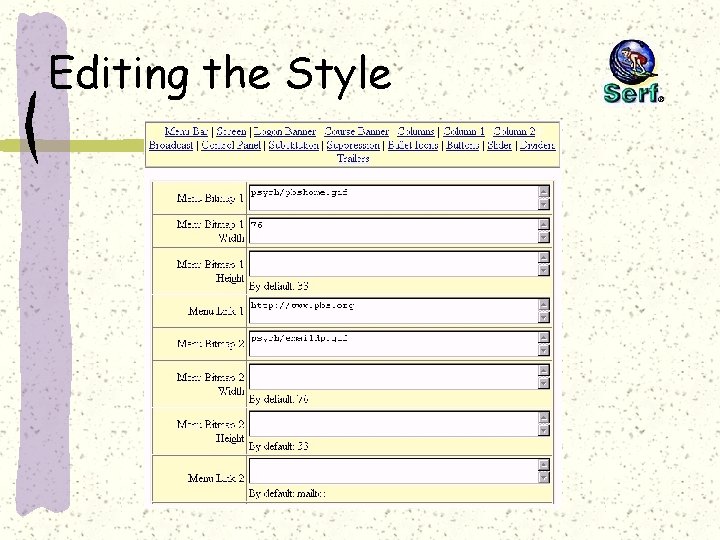Open the Logon Banner link
The image size is (720, 540).
tap(285, 131)
